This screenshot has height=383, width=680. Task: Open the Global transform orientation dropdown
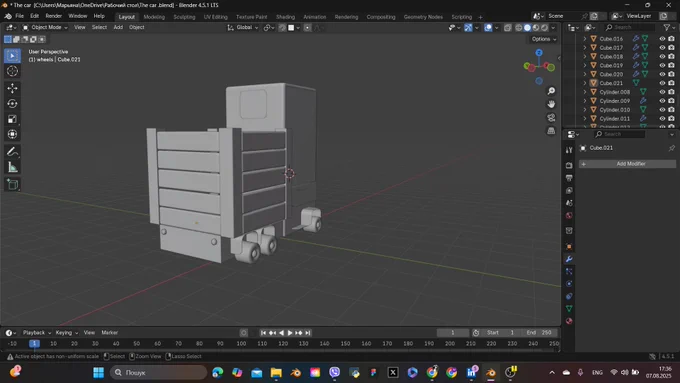[x=243, y=27]
